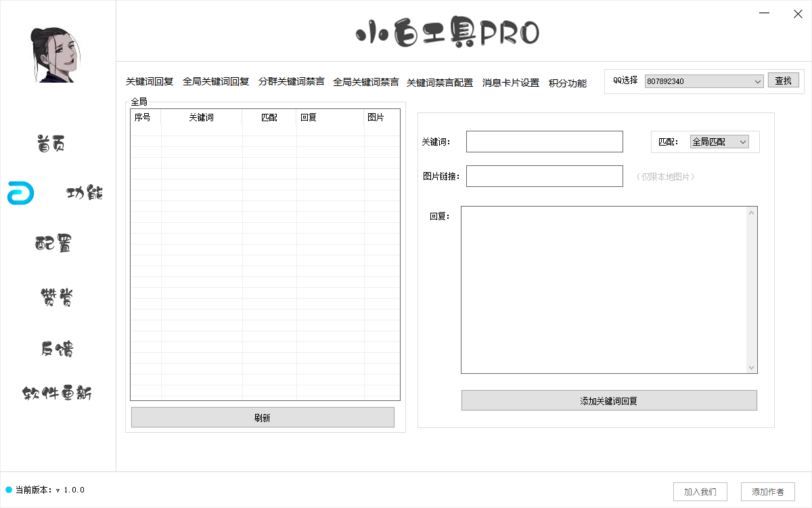Click the 刷新 button below the table
Viewport: 812px width, 508px height.
(263, 417)
